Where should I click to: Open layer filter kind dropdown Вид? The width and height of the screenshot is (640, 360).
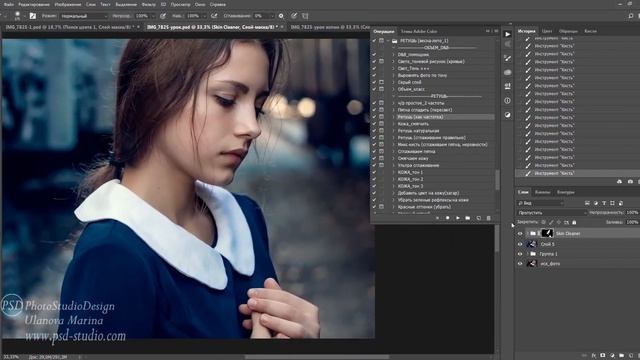(540, 203)
